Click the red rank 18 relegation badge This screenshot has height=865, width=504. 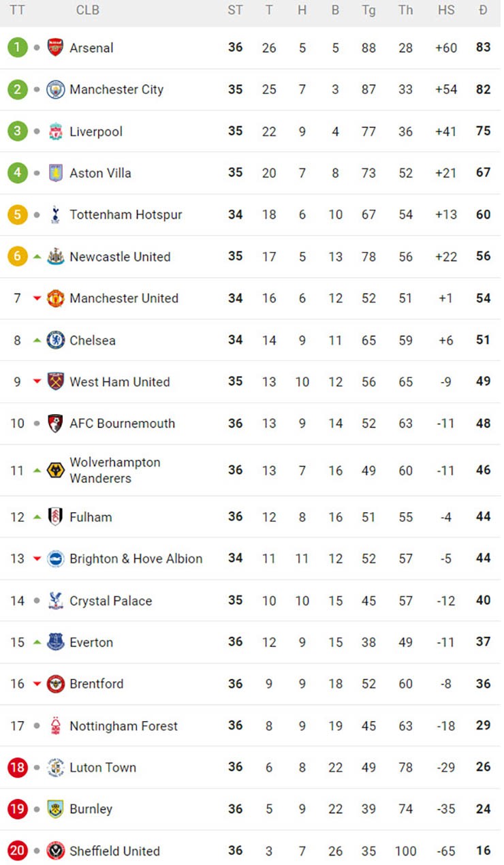click(17, 768)
